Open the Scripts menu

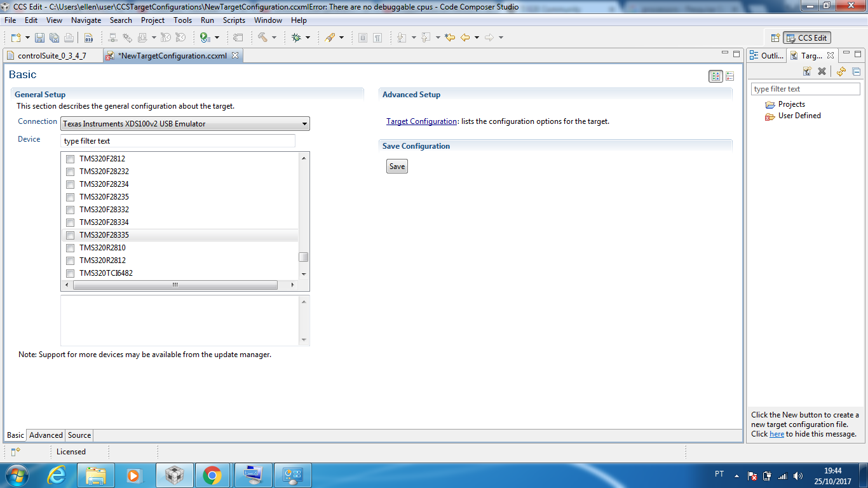point(234,20)
